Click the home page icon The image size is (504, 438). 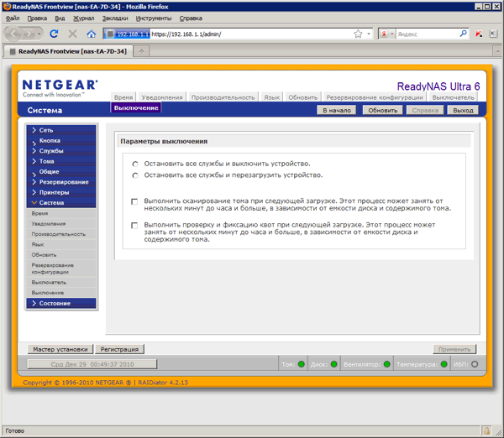click(92, 34)
